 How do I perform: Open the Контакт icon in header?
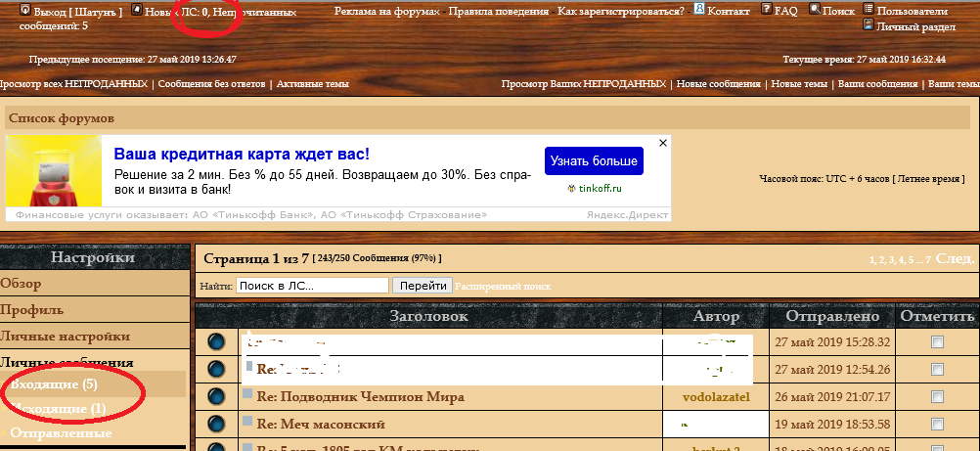[698, 10]
